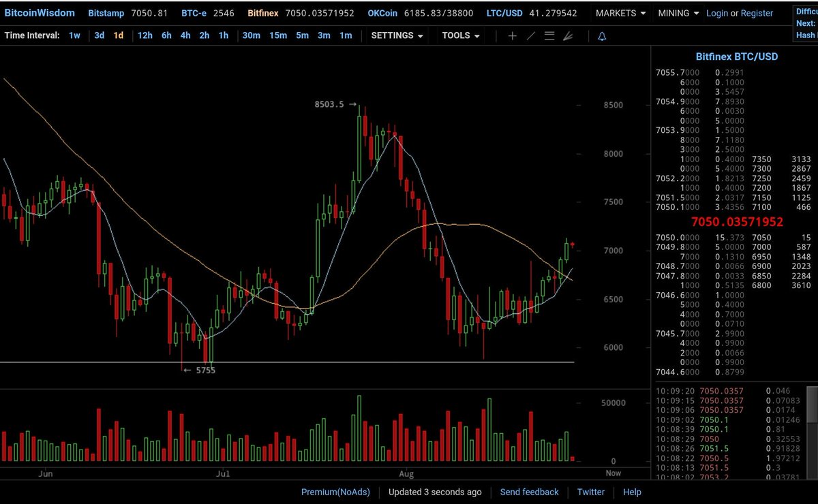The width and height of the screenshot is (818, 504).
Task: Click the trade list scrollbar
Action: (x=811, y=405)
